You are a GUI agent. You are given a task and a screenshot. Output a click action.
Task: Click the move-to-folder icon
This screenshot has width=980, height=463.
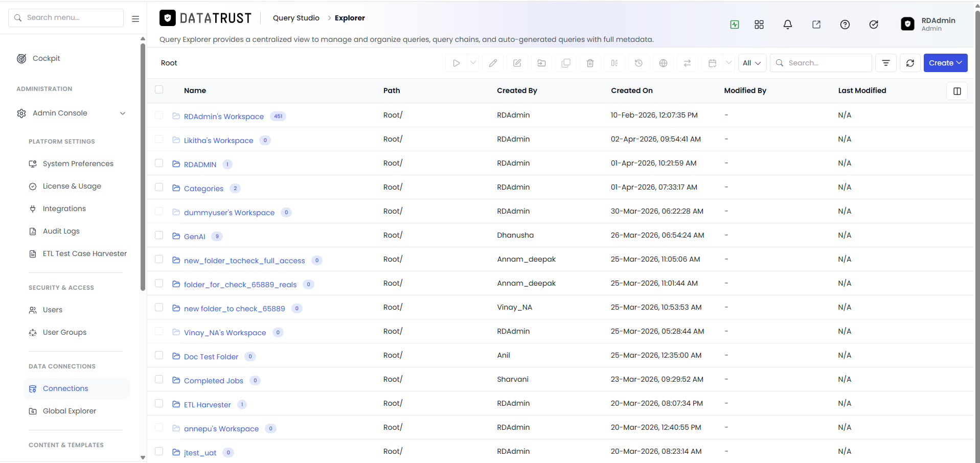coord(541,63)
